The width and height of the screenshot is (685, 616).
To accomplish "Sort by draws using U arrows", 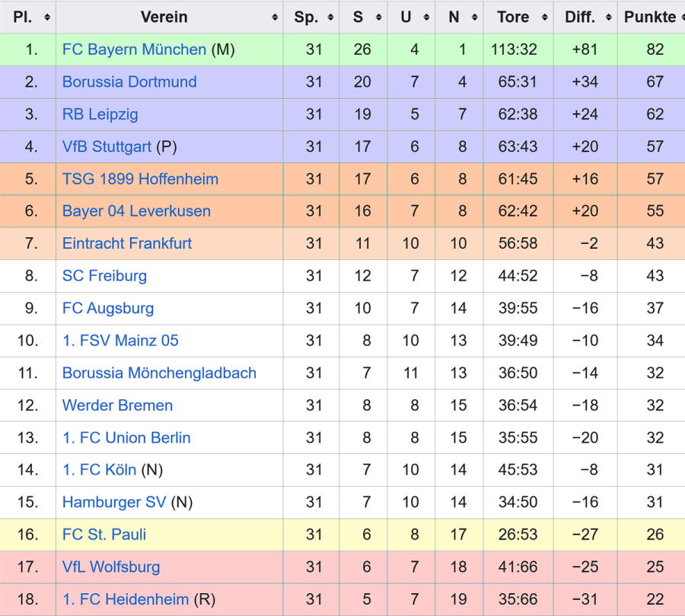I will coord(426,17).
